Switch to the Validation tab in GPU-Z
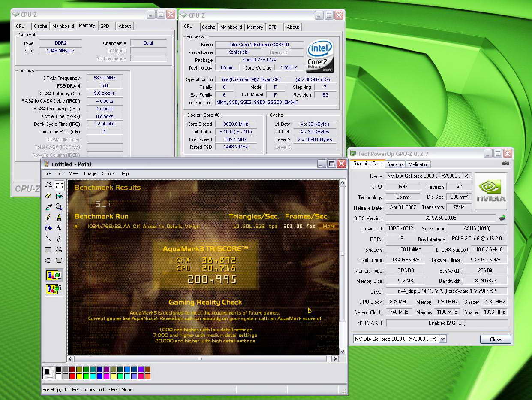This screenshot has height=400, width=532. pyautogui.click(x=419, y=164)
